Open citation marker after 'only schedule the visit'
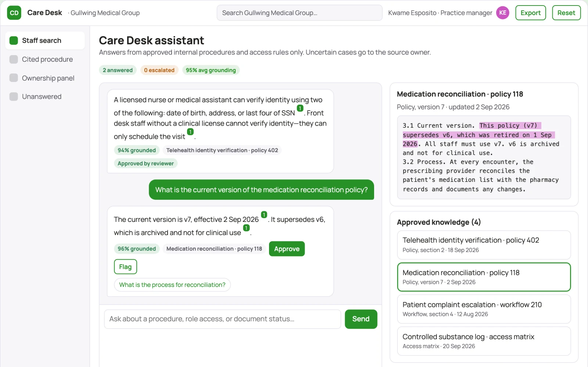Image resolution: width=588 pixels, height=367 pixels. click(190, 132)
